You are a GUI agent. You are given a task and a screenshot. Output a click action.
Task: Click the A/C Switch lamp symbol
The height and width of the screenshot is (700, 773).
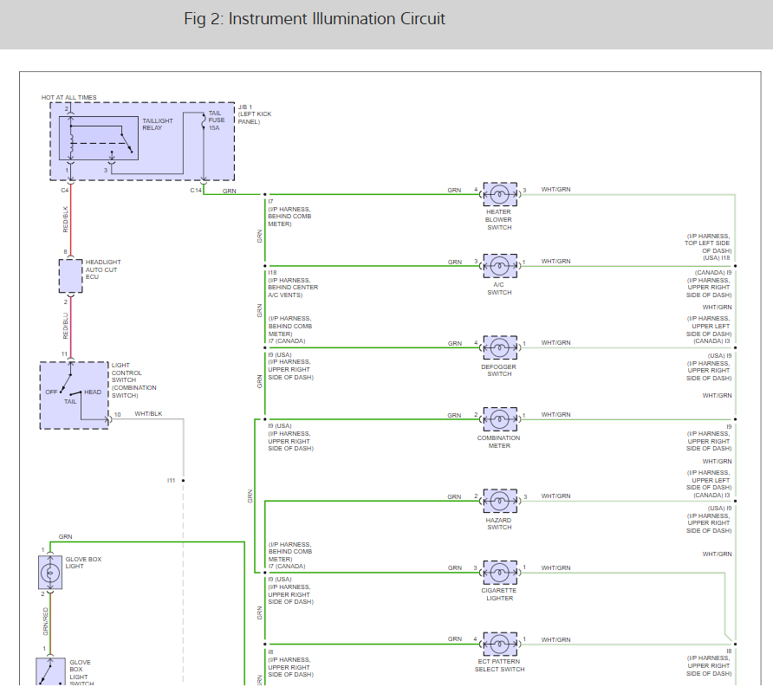coord(499,267)
